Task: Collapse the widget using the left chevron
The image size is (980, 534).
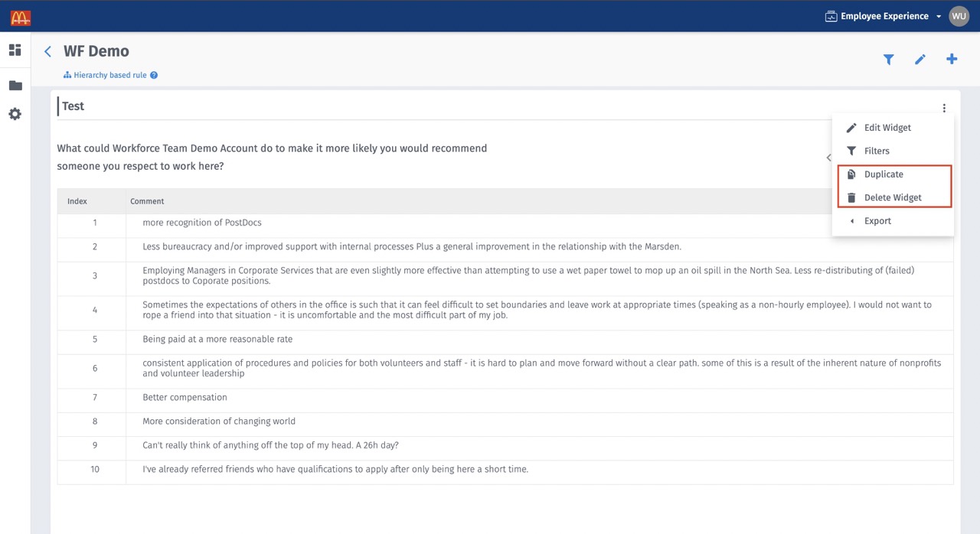Action: (x=828, y=157)
